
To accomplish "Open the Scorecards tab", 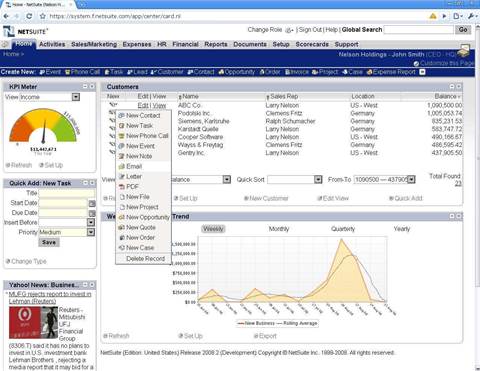I will coord(312,44).
